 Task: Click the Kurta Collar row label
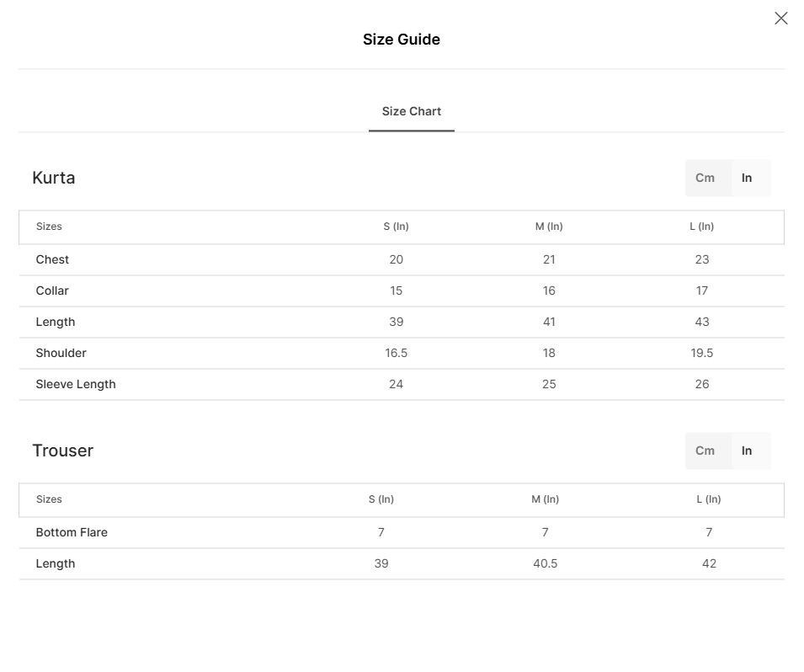(x=52, y=291)
